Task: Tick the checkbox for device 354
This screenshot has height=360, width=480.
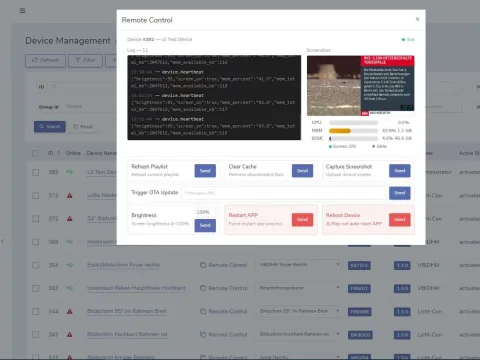Action: point(35,265)
